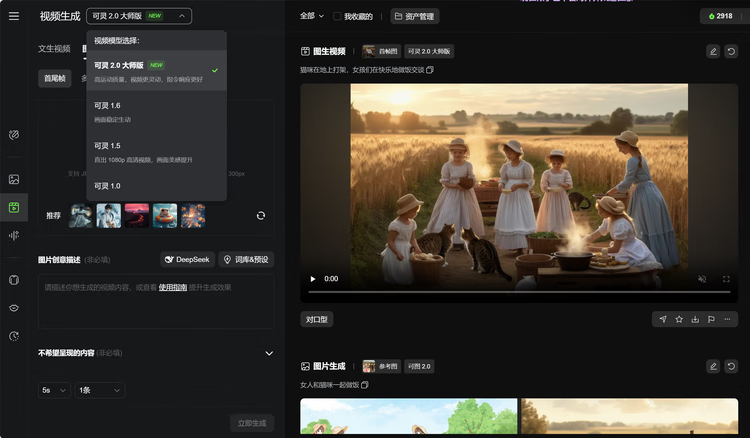This screenshot has height=438, width=750.
Task: Click the green credits balance 2918
Action: 720,16
